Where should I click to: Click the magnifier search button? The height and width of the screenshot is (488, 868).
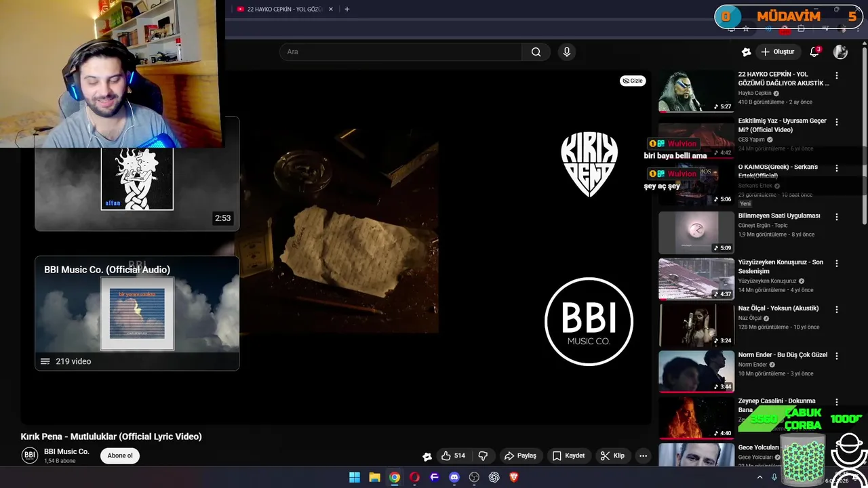tap(536, 52)
